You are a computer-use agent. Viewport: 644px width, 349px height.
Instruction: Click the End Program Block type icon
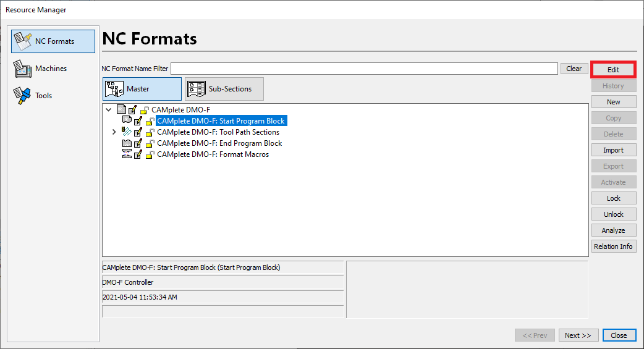[x=127, y=143]
